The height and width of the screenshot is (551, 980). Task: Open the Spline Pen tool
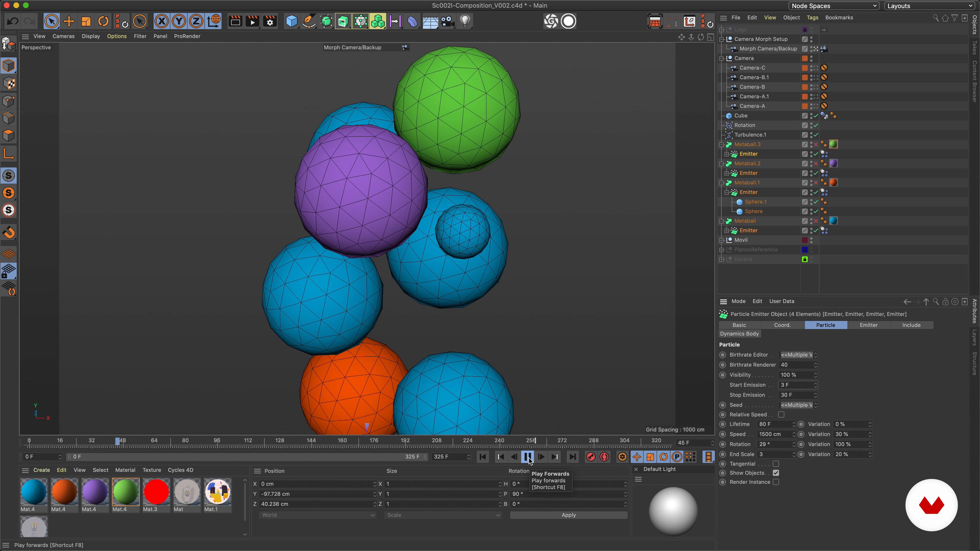coord(309,21)
